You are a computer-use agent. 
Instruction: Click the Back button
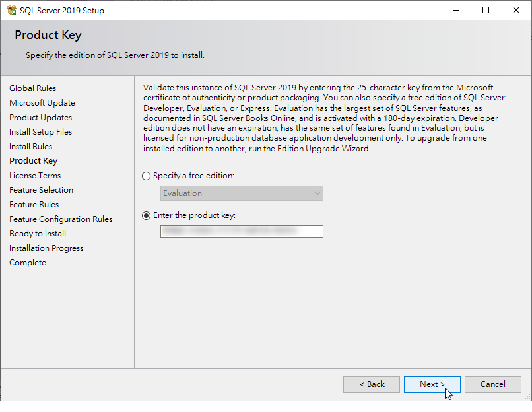tap(372, 384)
